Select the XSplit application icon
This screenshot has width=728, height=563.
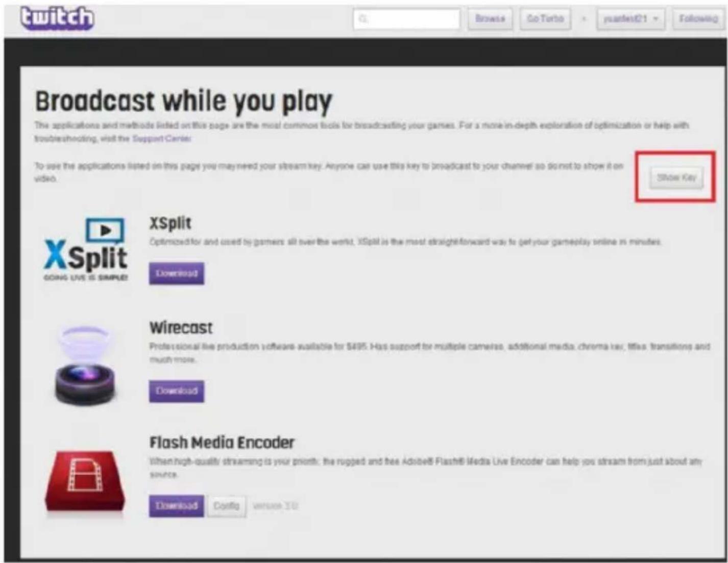tap(87, 250)
